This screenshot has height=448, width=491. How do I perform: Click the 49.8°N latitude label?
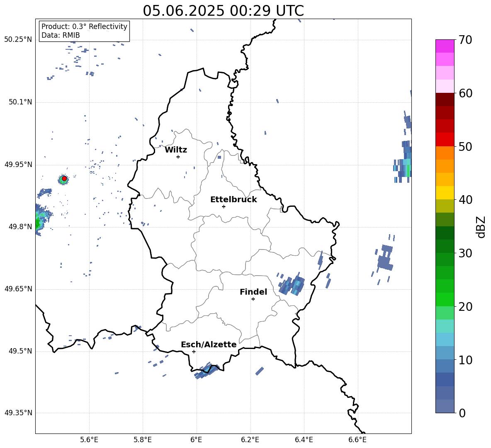[x=20, y=227]
